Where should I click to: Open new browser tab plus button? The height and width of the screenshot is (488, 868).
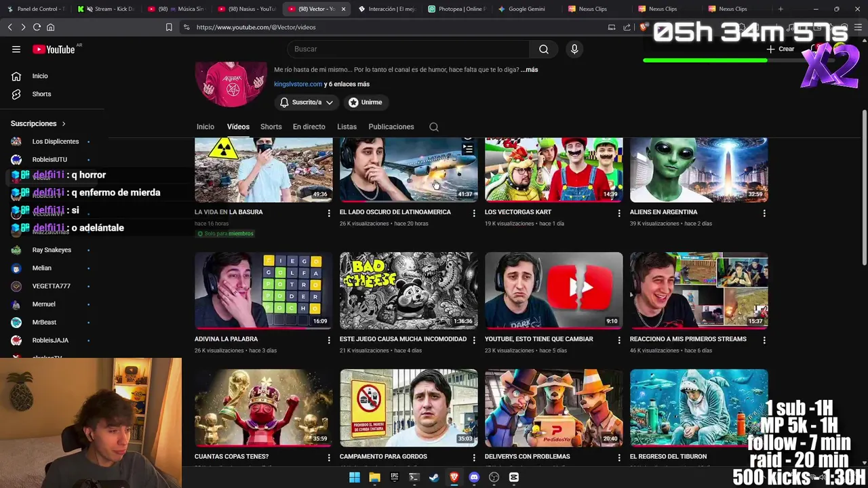click(781, 9)
